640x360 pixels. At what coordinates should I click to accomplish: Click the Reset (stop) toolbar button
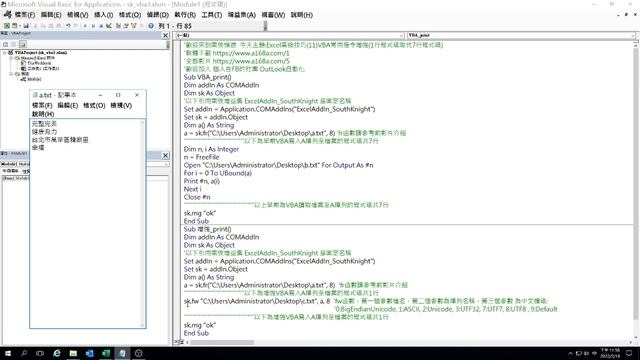click(101, 26)
